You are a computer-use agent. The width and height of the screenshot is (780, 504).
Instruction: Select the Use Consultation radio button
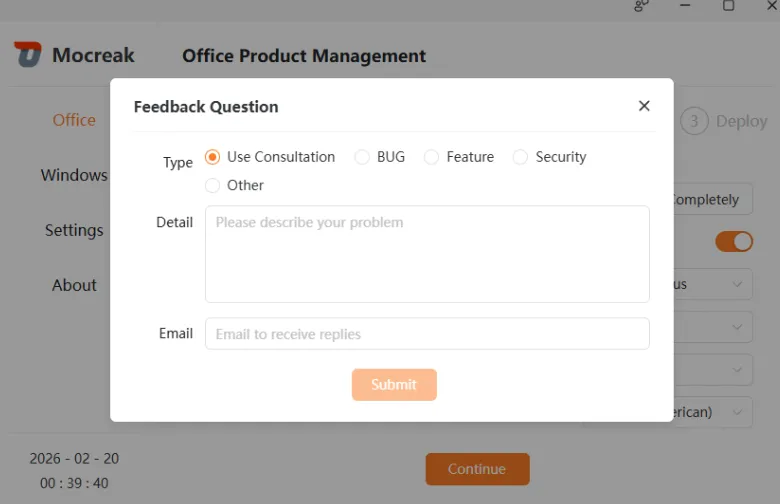212,157
